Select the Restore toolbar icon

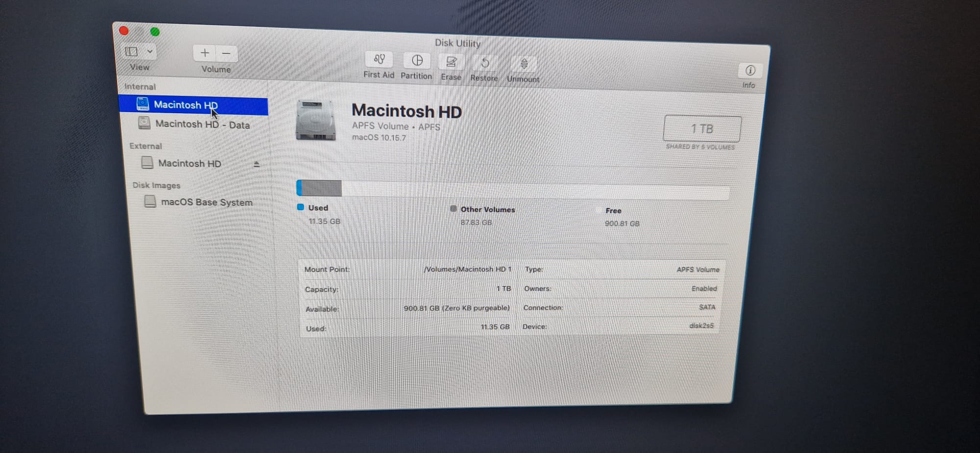[x=485, y=63]
